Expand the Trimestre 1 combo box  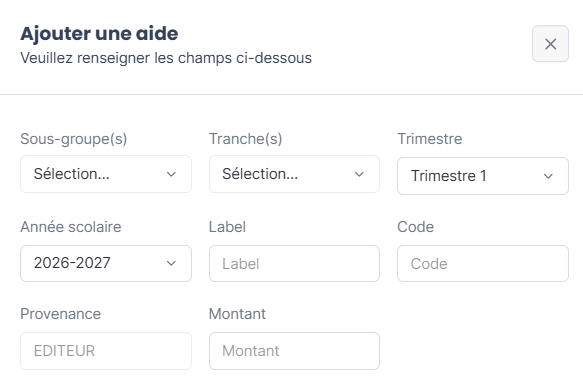pos(483,176)
